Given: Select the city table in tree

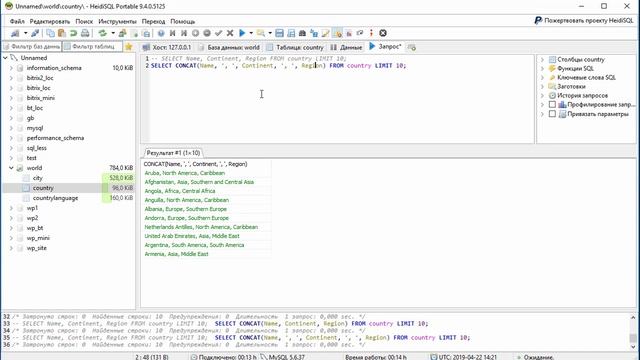Looking at the screenshot, I should pos(38,178).
